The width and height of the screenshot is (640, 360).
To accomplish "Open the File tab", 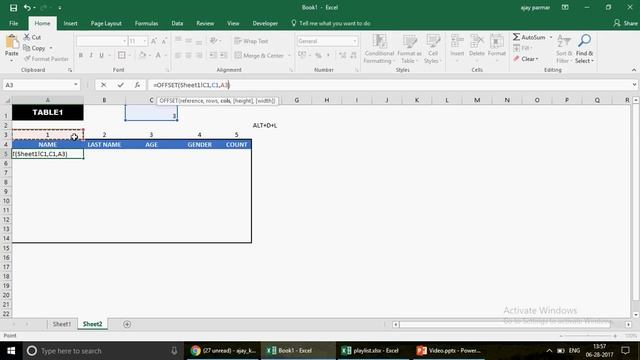I will [13, 23].
